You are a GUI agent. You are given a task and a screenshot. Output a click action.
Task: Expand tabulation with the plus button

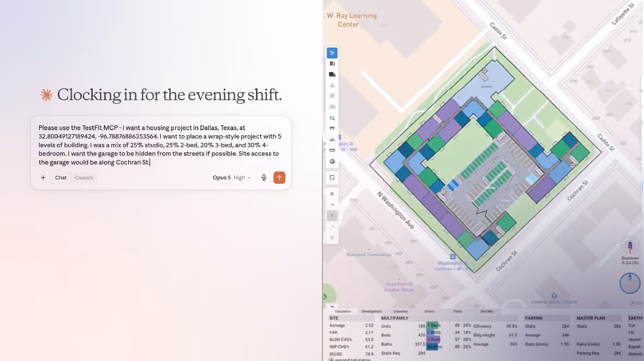pyautogui.click(x=331, y=360)
